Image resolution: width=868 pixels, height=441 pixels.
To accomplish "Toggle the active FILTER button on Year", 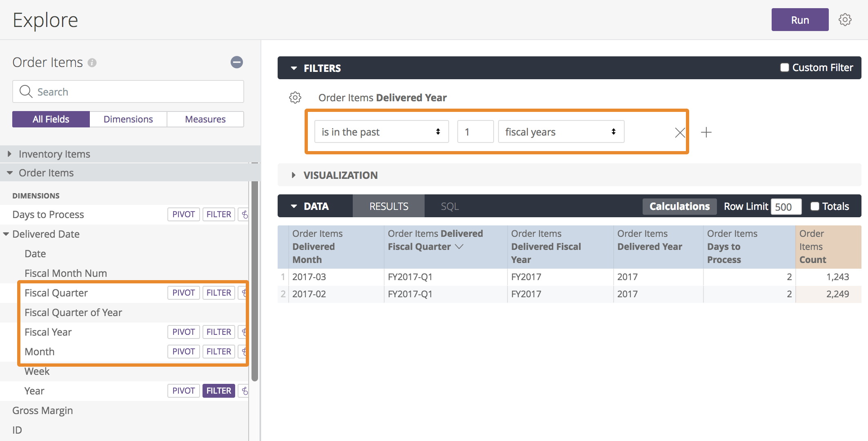I will 218,391.
